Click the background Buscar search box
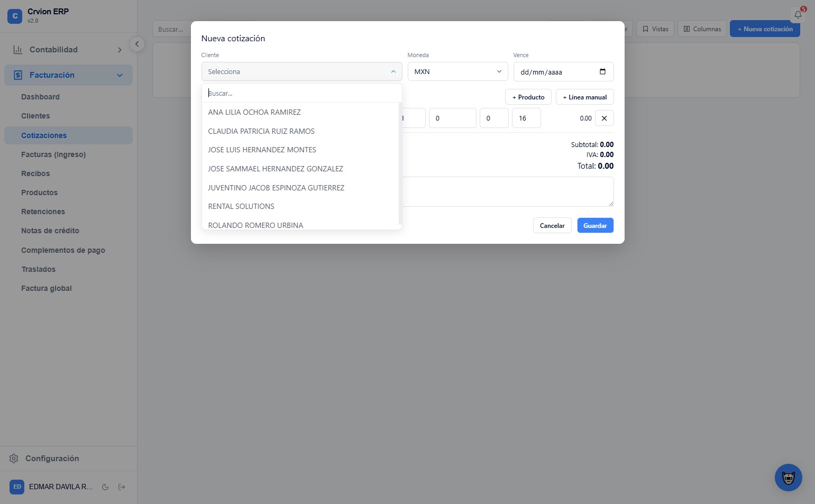The width and height of the screenshot is (815, 504). [x=172, y=29]
